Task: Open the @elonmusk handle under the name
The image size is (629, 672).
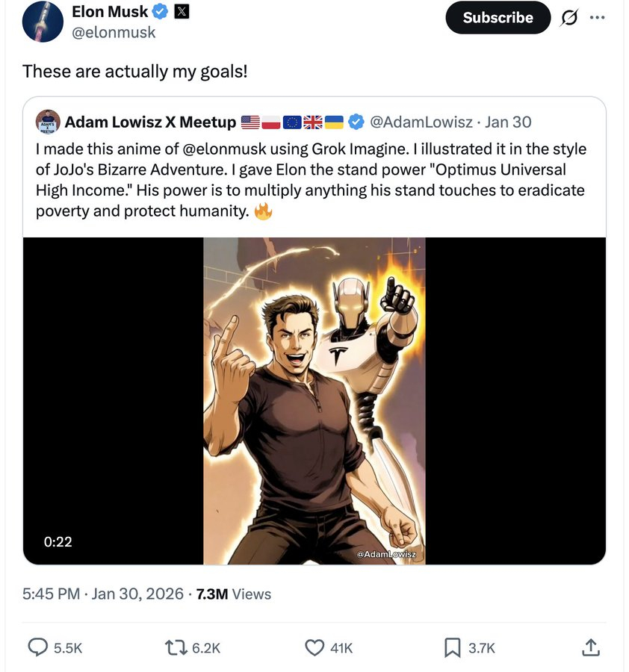Action: pyautogui.click(x=114, y=31)
